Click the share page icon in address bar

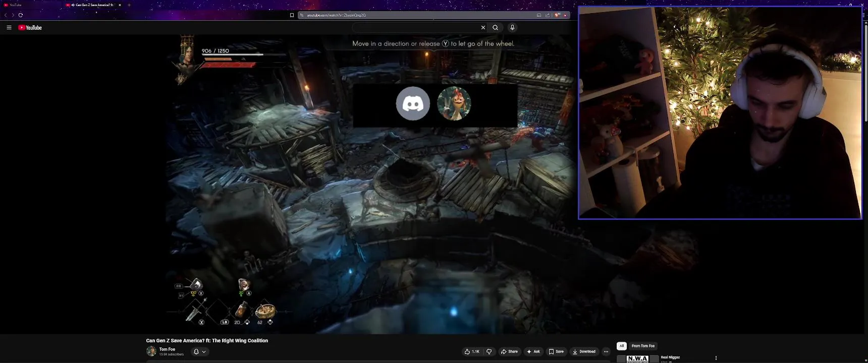(x=548, y=15)
